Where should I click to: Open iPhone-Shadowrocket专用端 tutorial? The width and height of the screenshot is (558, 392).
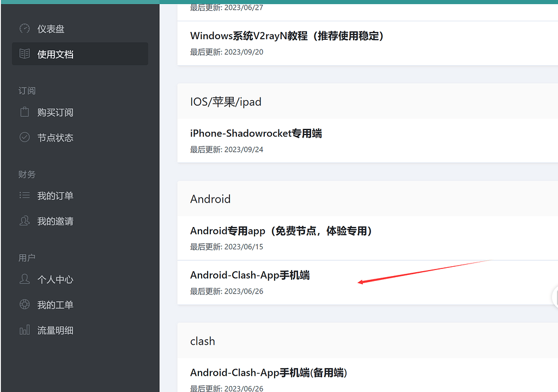[x=256, y=133]
